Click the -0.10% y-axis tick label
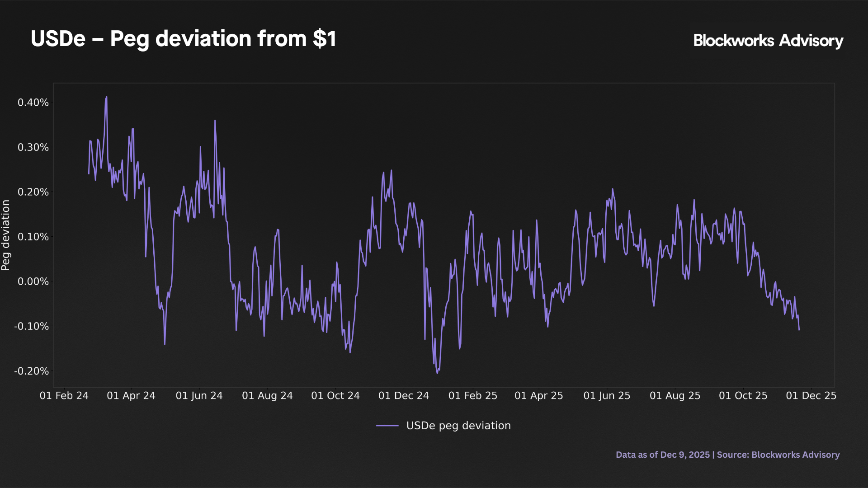Image resolution: width=868 pixels, height=488 pixels. pos(31,326)
